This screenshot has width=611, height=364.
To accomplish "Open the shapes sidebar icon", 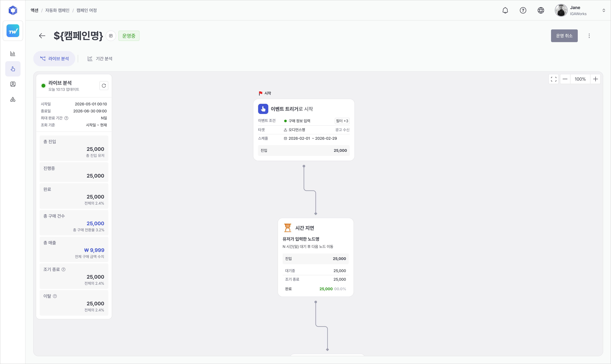I will (13, 99).
